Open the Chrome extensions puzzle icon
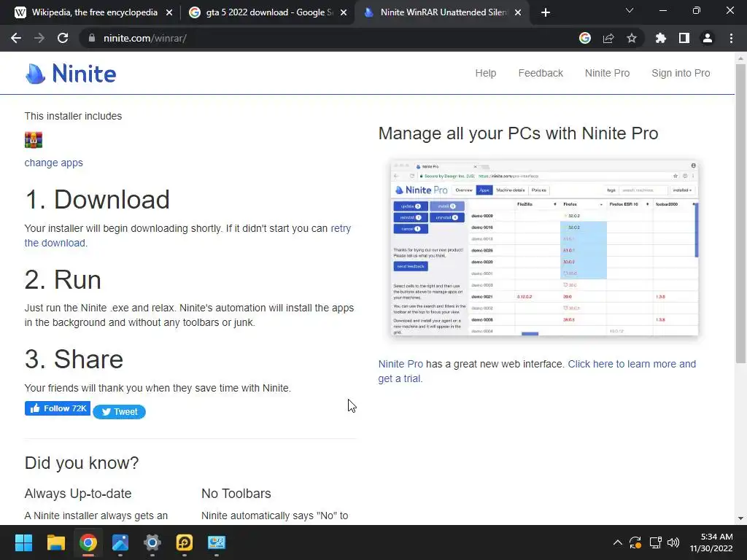This screenshot has width=747, height=560. coord(661,38)
